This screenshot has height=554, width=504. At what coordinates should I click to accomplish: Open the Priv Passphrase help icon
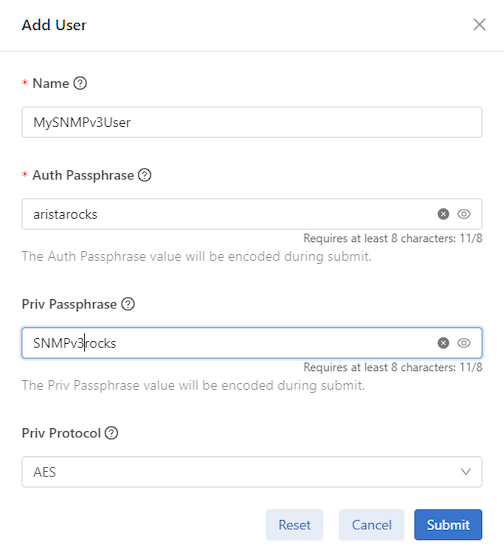click(x=128, y=304)
